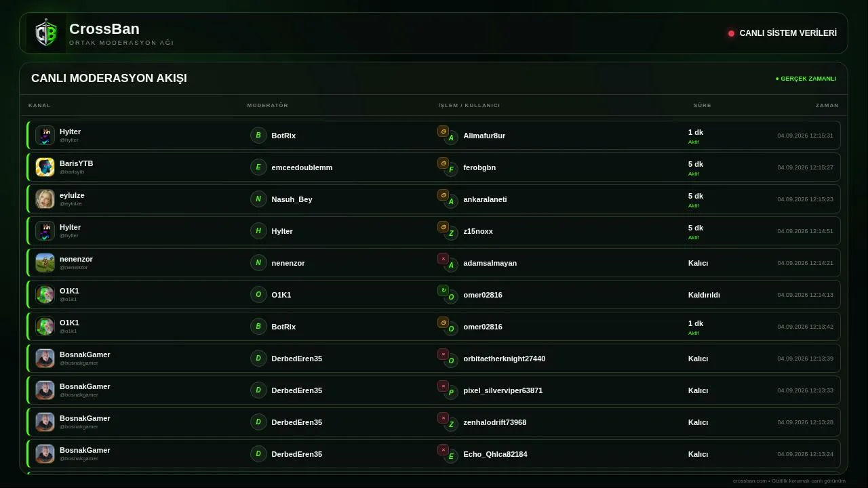Open the nenenzor channel avatar
The height and width of the screenshot is (488, 868).
click(x=45, y=263)
